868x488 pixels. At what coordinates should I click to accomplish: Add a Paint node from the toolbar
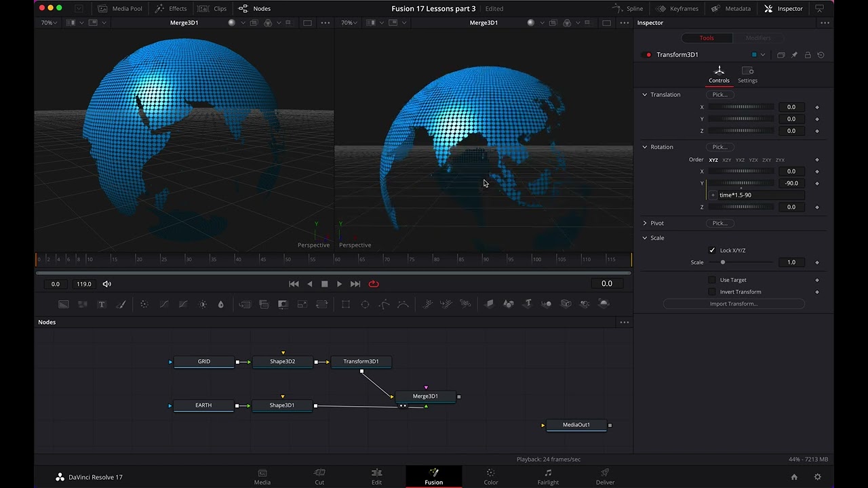tap(121, 304)
